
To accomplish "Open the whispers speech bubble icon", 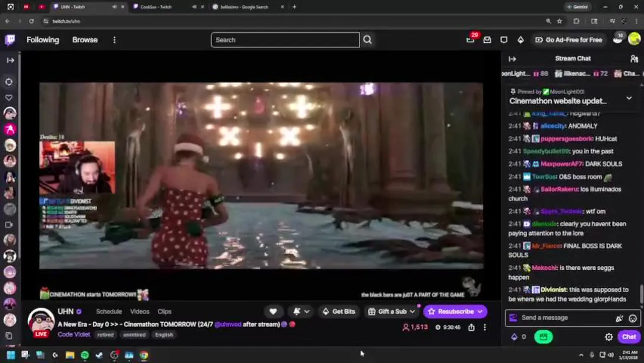I will (x=504, y=40).
